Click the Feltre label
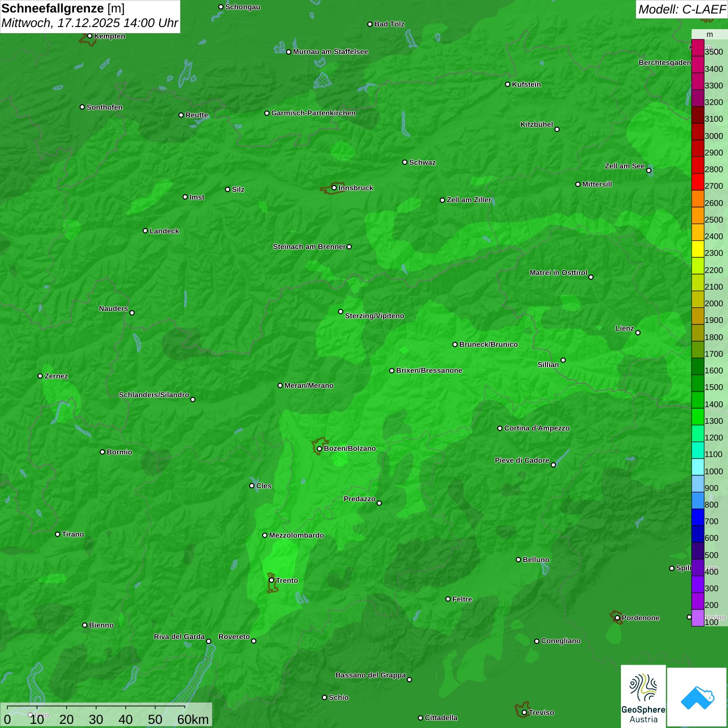Screen dimensions: 728x728 pos(462,599)
